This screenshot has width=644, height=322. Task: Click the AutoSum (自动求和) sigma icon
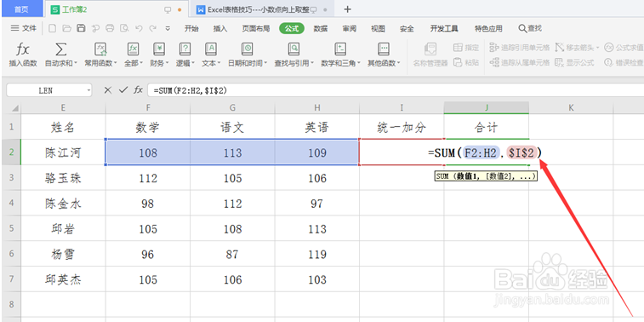point(60,49)
